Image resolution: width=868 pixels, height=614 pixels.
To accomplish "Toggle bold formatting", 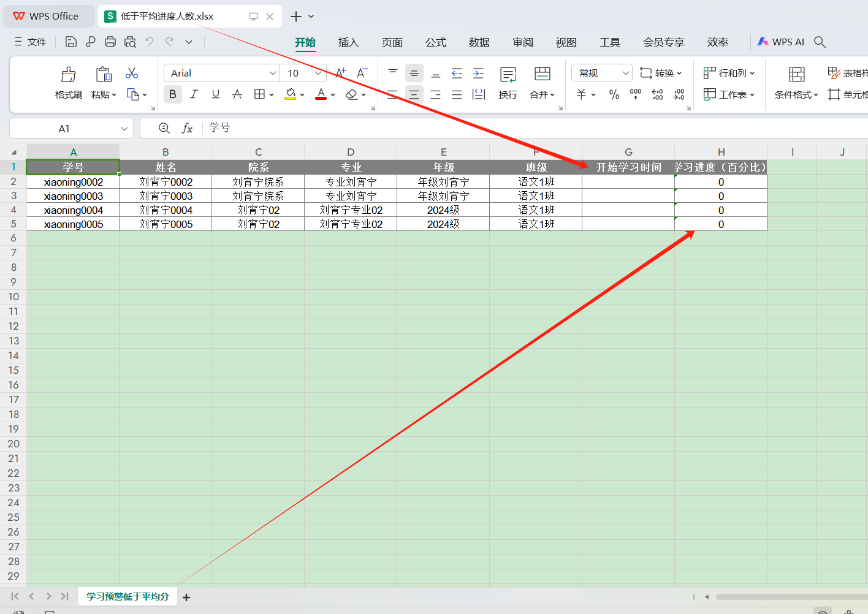I will point(173,94).
